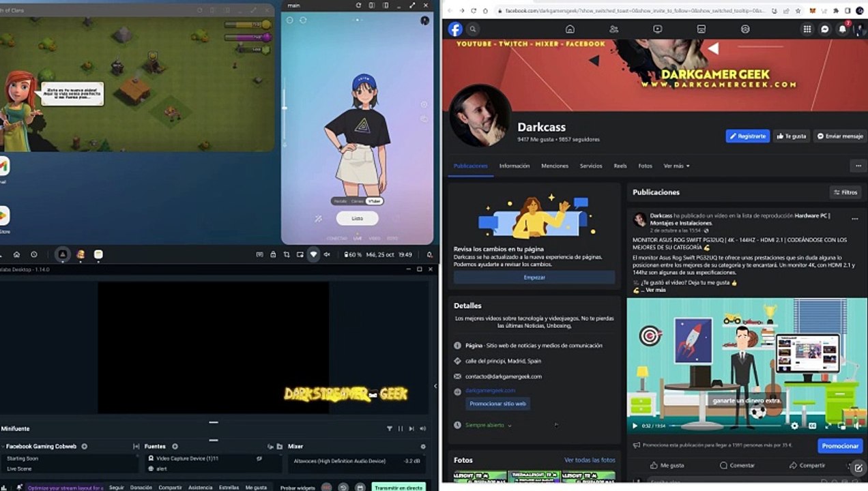Click the Wi-Fi icon in the shelf
Image resolution: width=868 pixels, height=491 pixels.
(x=314, y=254)
